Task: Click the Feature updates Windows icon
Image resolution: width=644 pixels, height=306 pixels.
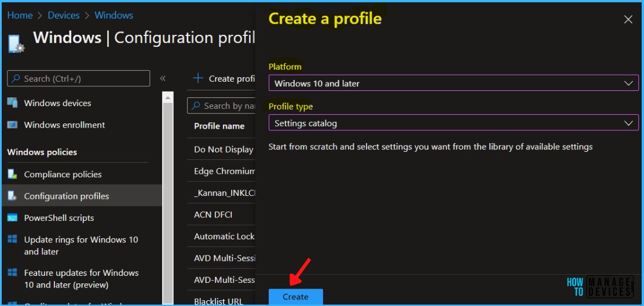Action: pos(12,272)
